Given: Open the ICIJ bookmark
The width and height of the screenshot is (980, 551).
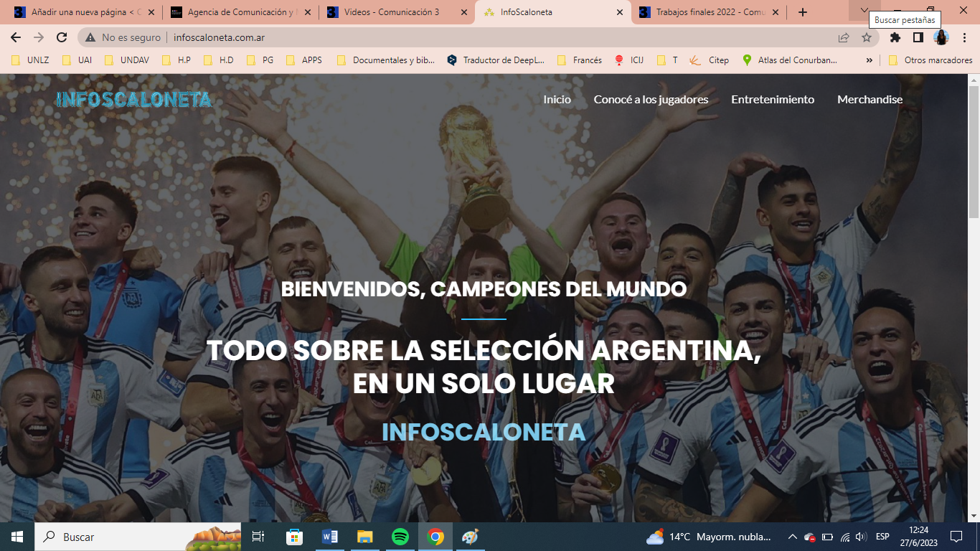Looking at the screenshot, I should pyautogui.click(x=629, y=60).
